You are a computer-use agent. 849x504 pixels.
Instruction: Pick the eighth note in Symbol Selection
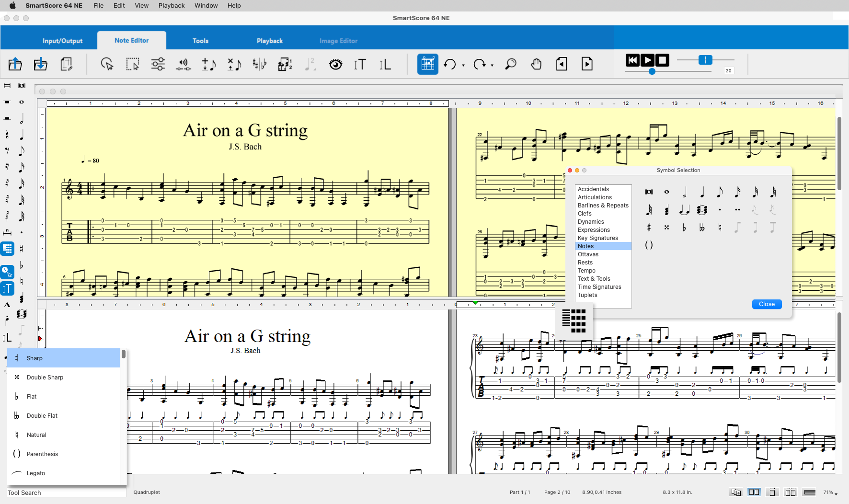click(x=720, y=192)
